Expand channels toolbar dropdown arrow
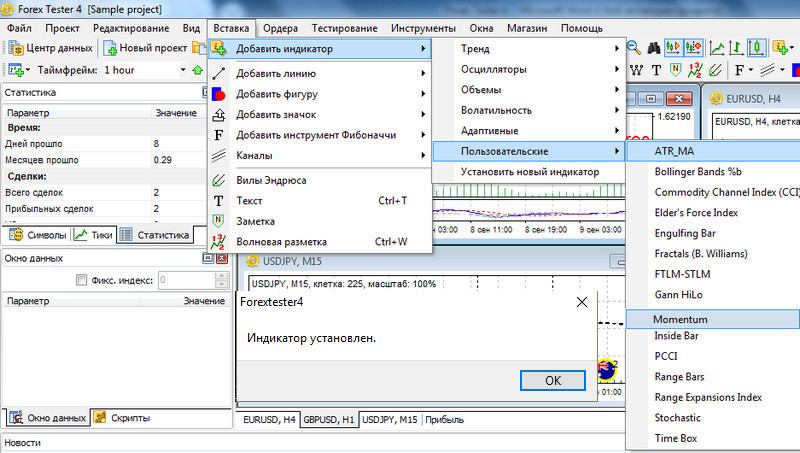The height and width of the screenshot is (453, 800). pyautogui.click(x=782, y=70)
